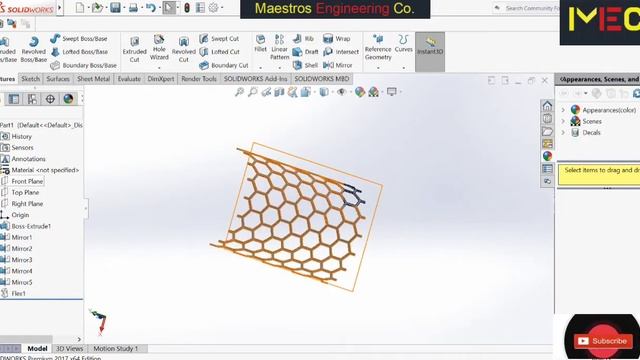This screenshot has height=360, width=640.
Task: Click the YouTube Subscribe button
Action: pos(603,341)
